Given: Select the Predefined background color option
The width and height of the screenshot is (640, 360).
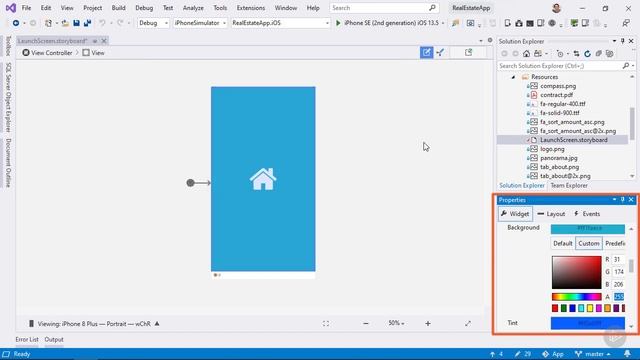Looking at the screenshot, I should [615, 243].
